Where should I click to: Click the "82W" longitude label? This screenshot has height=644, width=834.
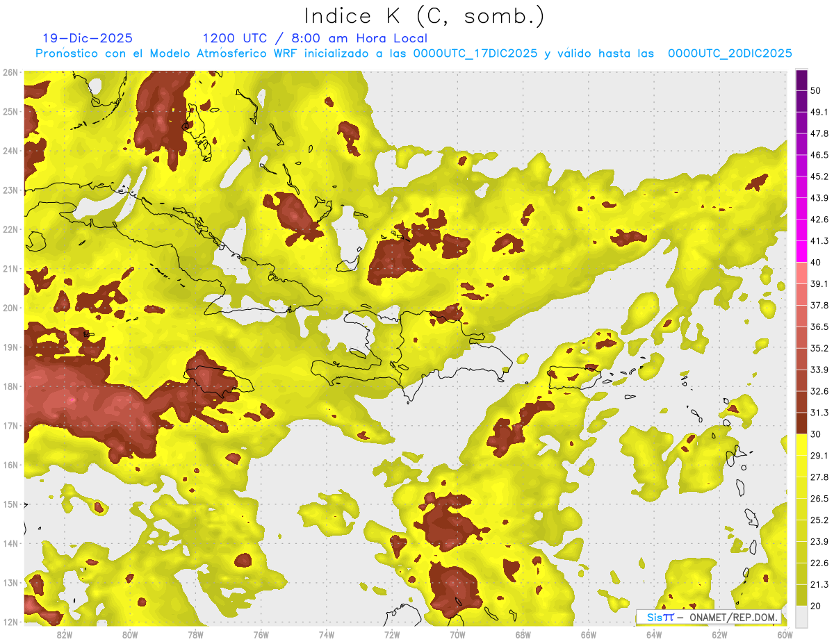[x=65, y=634]
